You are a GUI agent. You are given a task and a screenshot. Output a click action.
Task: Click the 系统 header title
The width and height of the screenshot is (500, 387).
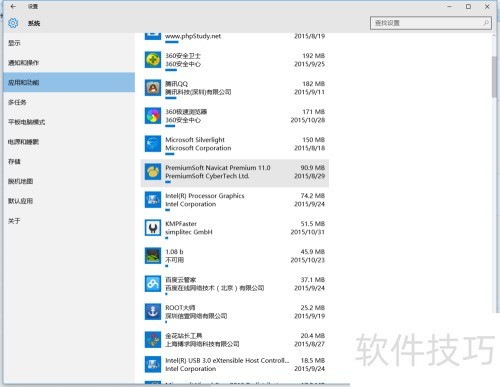34,23
